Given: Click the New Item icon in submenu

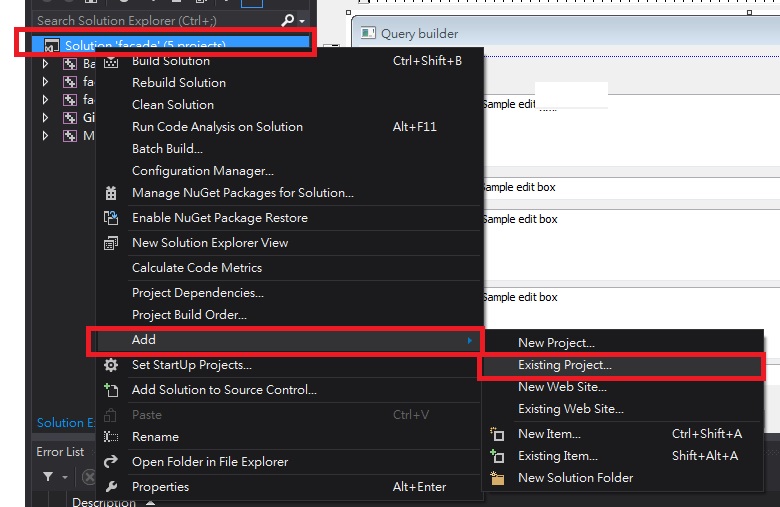Looking at the screenshot, I should pyautogui.click(x=497, y=434).
